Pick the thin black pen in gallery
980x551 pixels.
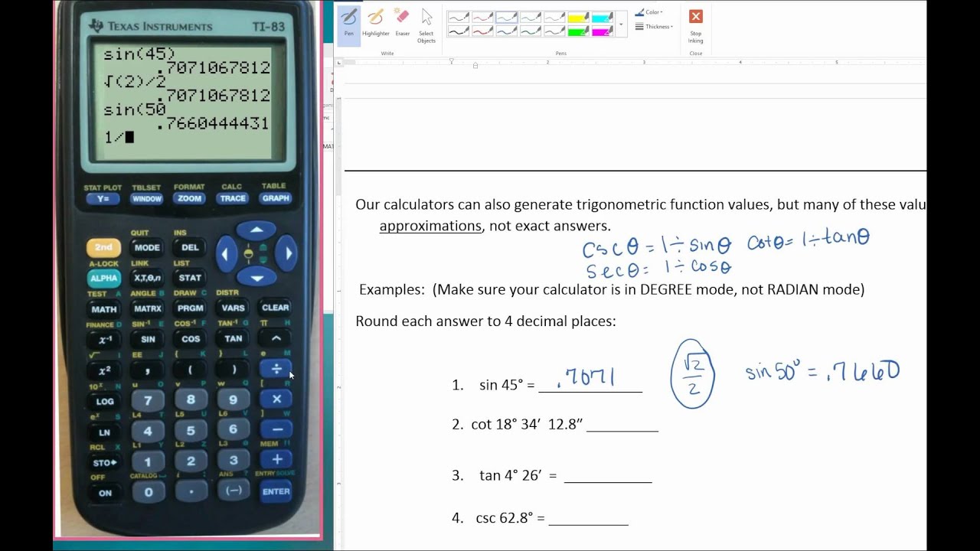click(458, 17)
